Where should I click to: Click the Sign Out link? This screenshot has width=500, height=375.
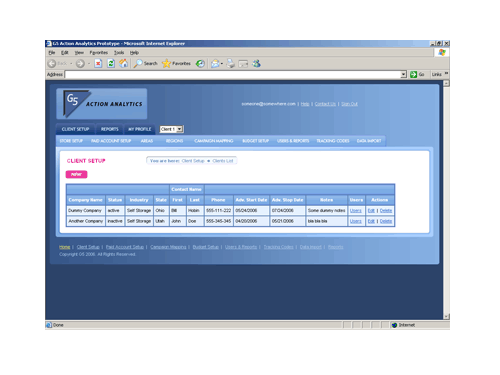click(x=349, y=104)
